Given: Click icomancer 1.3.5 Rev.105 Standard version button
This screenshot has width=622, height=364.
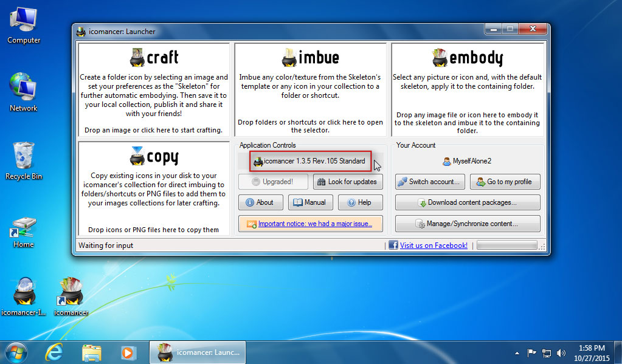Looking at the screenshot, I should tap(310, 161).
